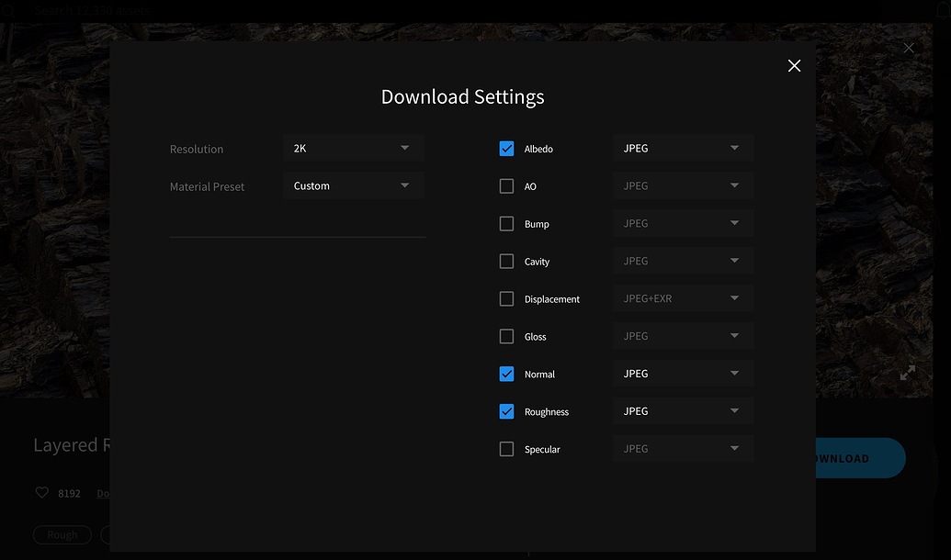Click the 8192 likes count
This screenshot has width=951, height=560.
[x=69, y=493]
